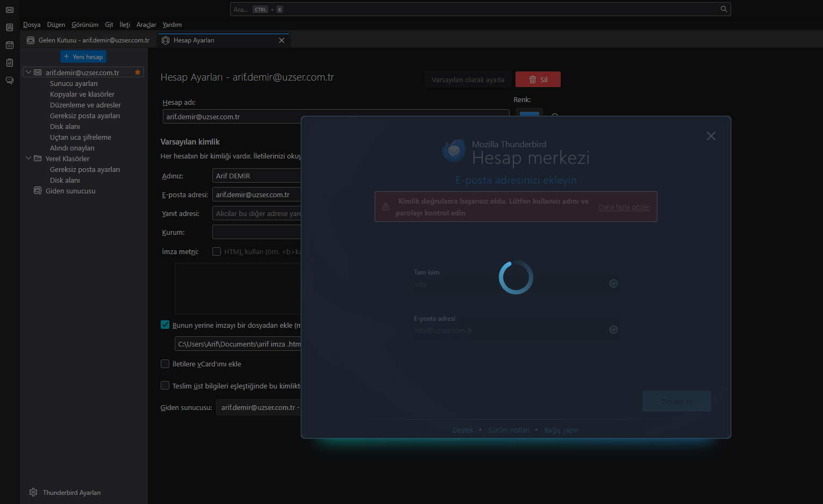Screen dimensions: 823x504
Task: Click the İmza metni text area
Action: (x=238, y=289)
